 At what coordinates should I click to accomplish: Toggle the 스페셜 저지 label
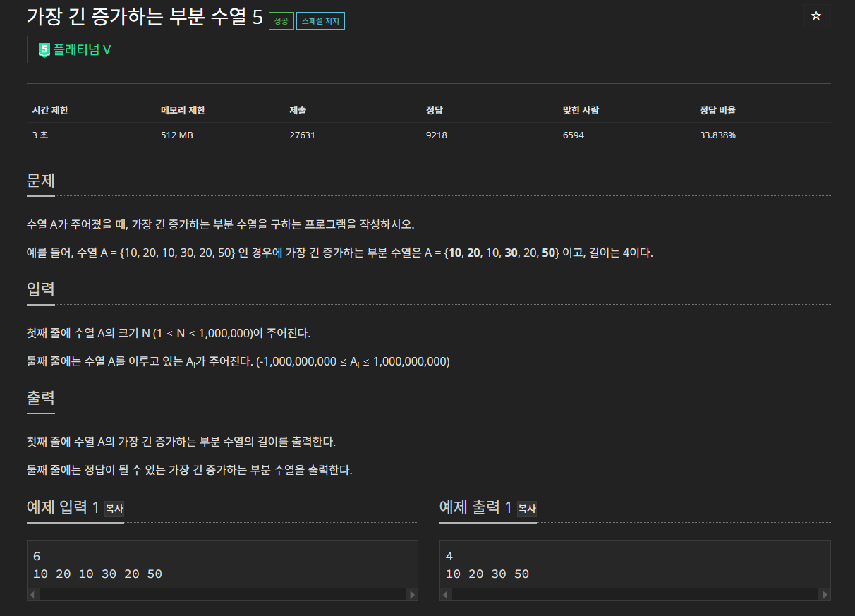[320, 20]
